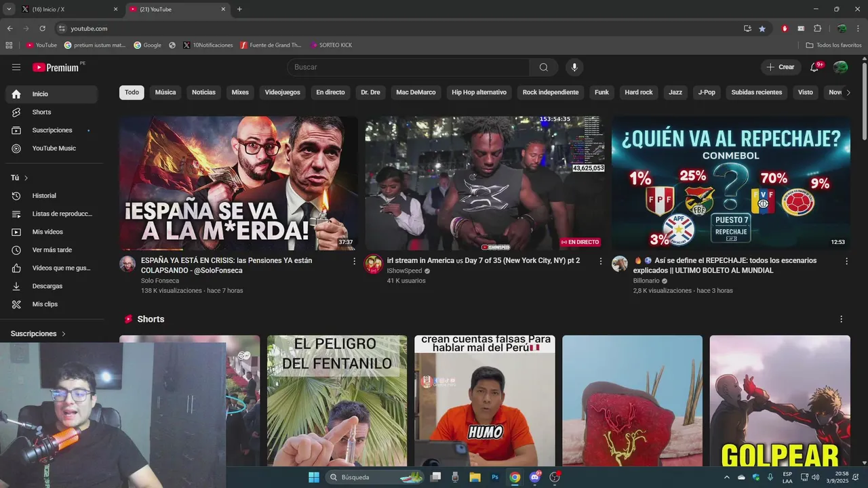Open Solo Fonseca channel avatar

tap(127, 264)
